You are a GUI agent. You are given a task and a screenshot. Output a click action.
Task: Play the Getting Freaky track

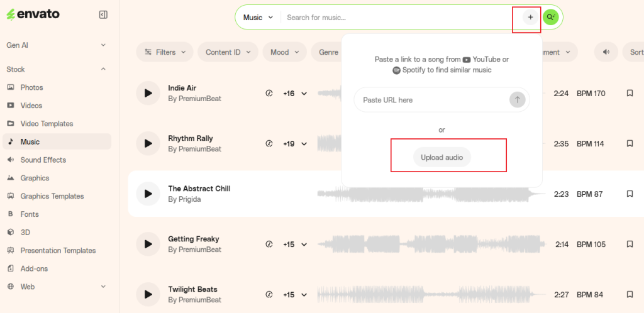tap(148, 244)
